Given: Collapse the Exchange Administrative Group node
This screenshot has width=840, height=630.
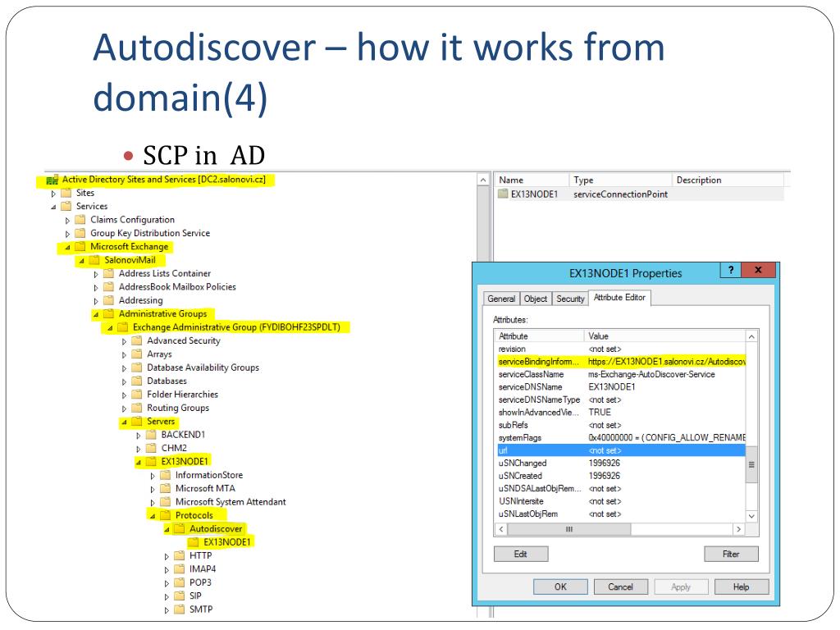Looking at the screenshot, I should [110, 328].
